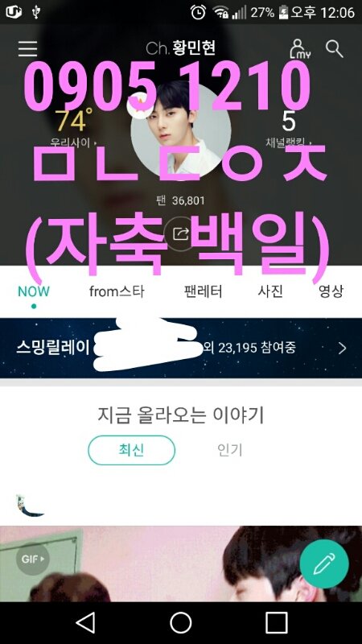Tap the green pencil write button
The width and height of the screenshot is (362, 644).
(x=324, y=563)
